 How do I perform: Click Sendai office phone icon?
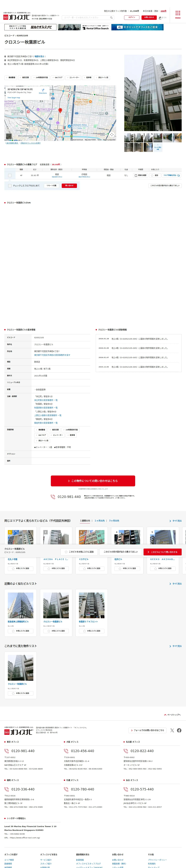coord(126,789)
